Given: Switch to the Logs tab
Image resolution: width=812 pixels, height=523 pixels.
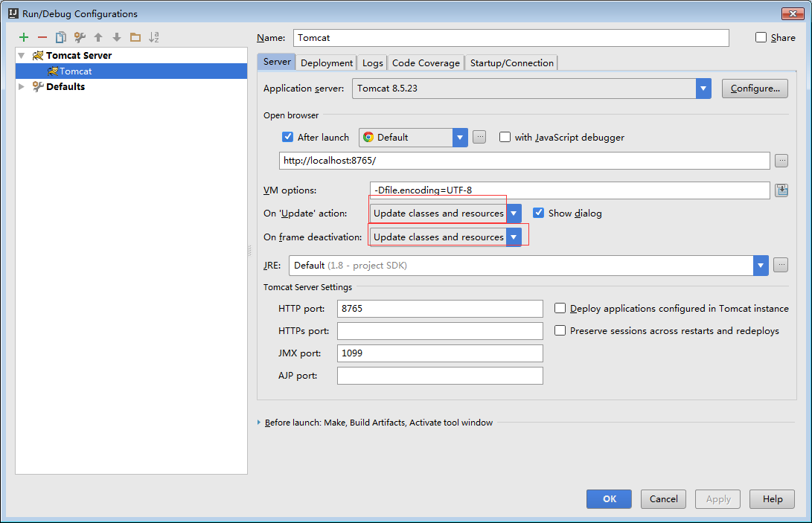Looking at the screenshot, I should tap(372, 62).
